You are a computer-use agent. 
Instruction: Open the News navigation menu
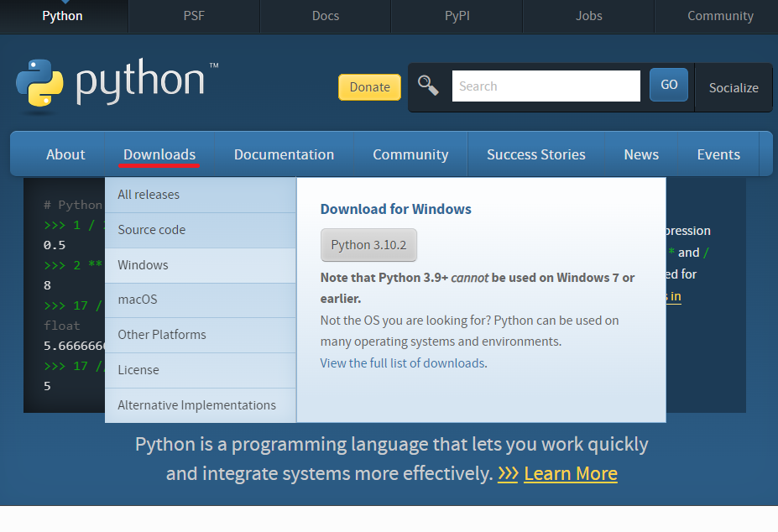641,154
